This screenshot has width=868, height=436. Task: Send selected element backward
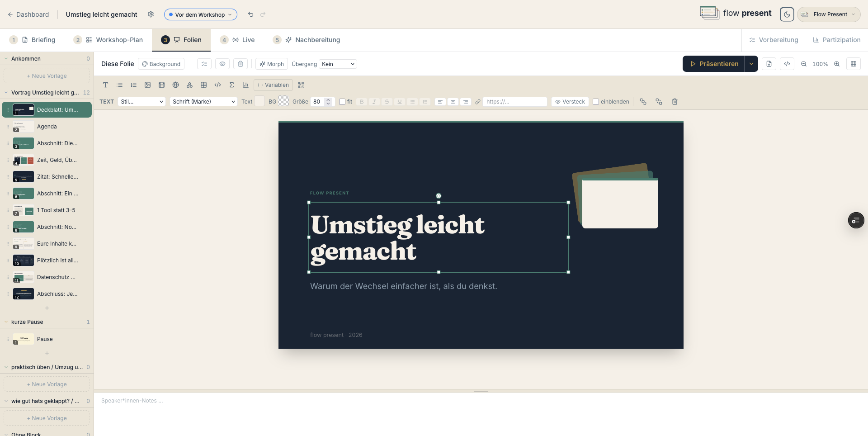[659, 102]
